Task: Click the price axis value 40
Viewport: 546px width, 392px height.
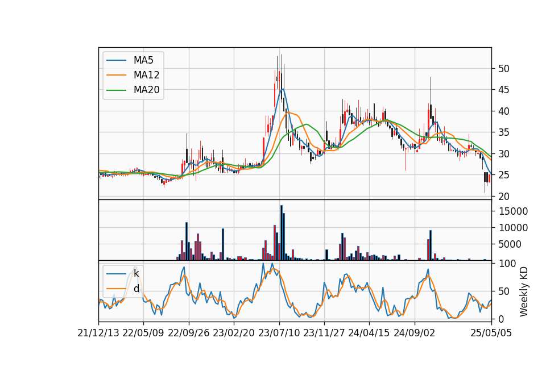Action: (x=503, y=111)
